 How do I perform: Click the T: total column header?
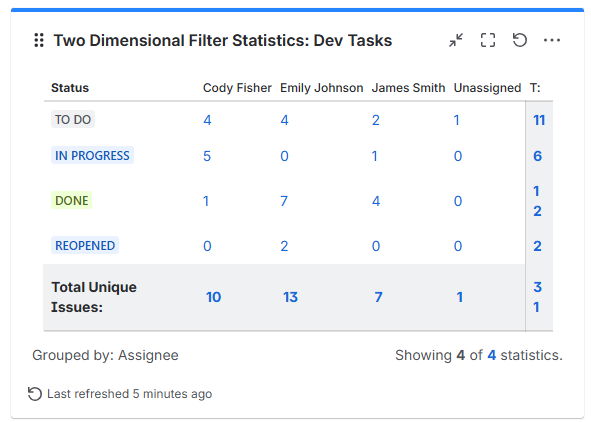coord(535,88)
